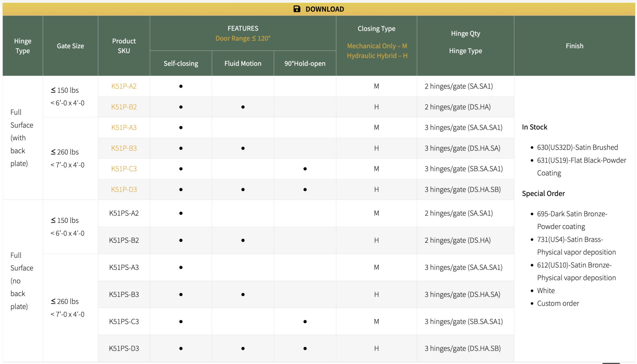Click the Hinge Type column header

click(x=23, y=46)
